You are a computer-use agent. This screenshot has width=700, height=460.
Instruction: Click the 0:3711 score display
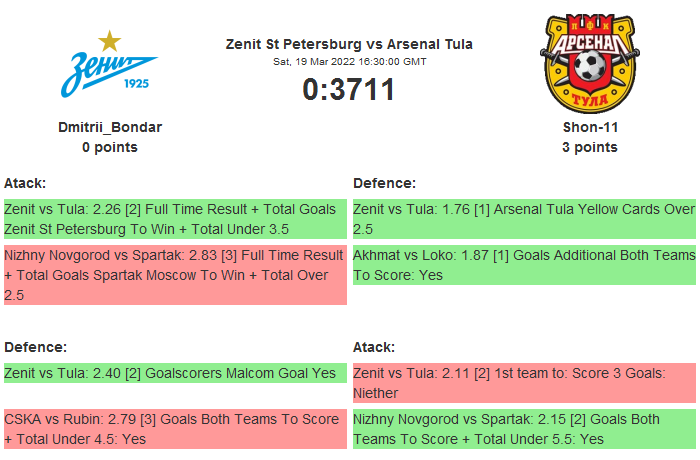pos(349,90)
